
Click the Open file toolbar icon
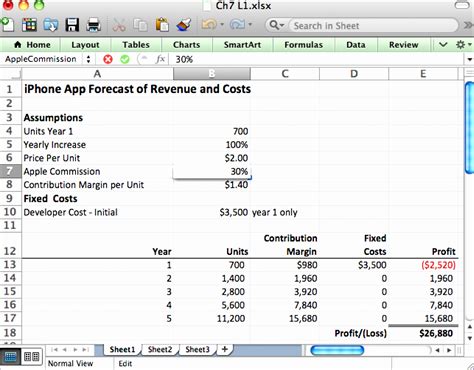point(51,25)
